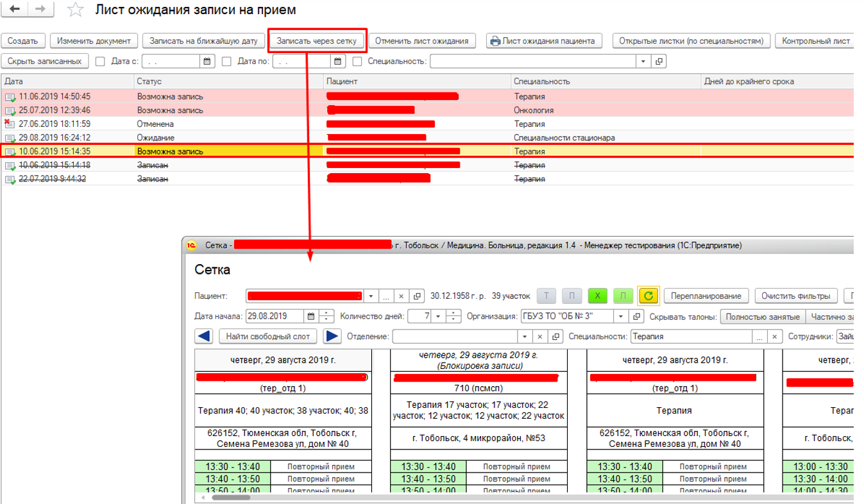The width and height of the screenshot is (864, 504).
Task: Go to previous period with blue left arrow
Action: click(x=204, y=336)
